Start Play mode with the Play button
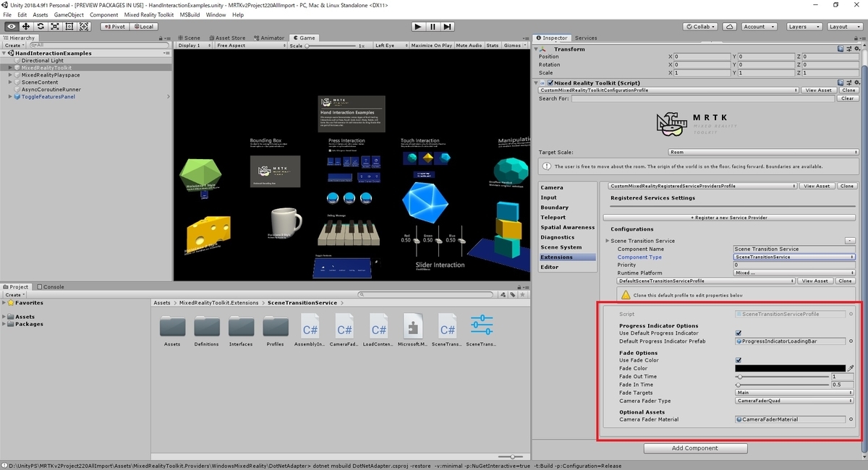The image size is (868, 470). (417, 26)
